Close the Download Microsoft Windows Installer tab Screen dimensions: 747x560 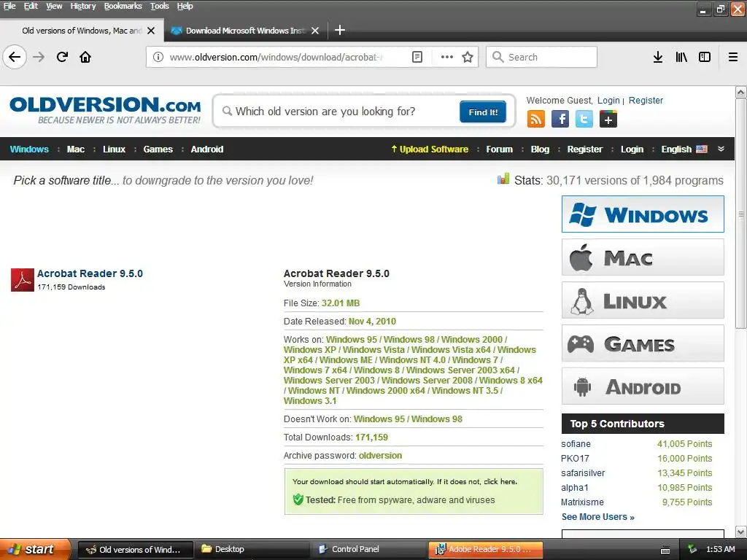(x=315, y=31)
